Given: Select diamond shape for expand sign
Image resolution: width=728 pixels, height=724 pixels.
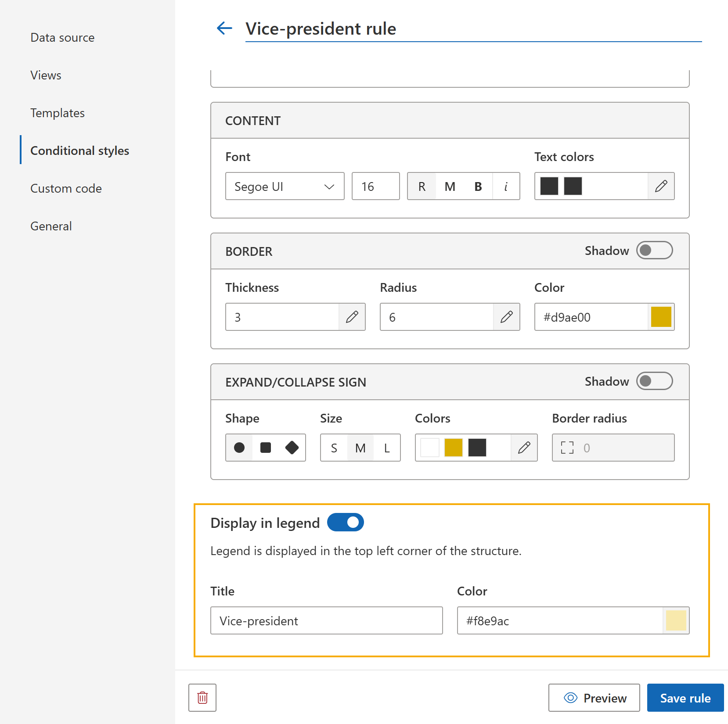Looking at the screenshot, I should pos(292,448).
